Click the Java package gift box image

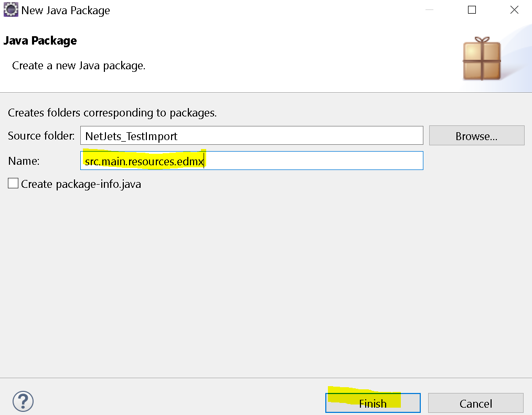(x=482, y=59)
